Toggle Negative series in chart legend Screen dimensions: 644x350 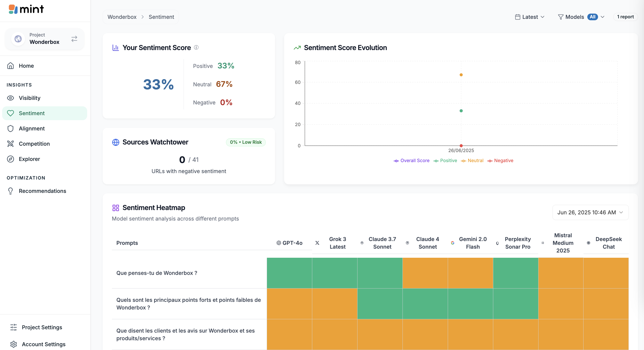click(x=500, y=160)
